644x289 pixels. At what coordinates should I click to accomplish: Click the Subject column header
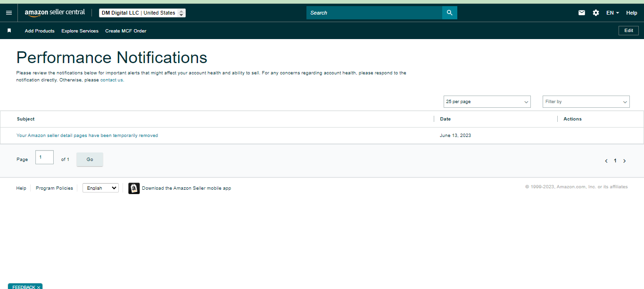[x=26, y=119]
